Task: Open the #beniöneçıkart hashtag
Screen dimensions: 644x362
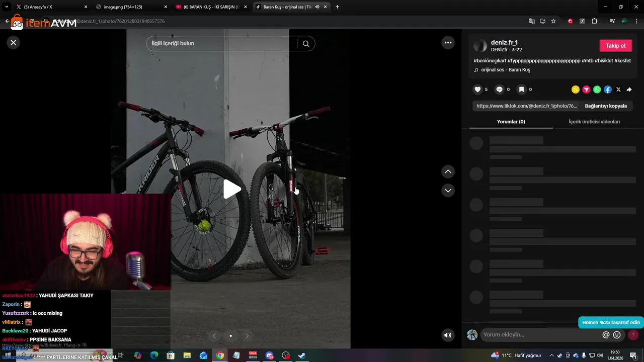Action: pos(490,61)
